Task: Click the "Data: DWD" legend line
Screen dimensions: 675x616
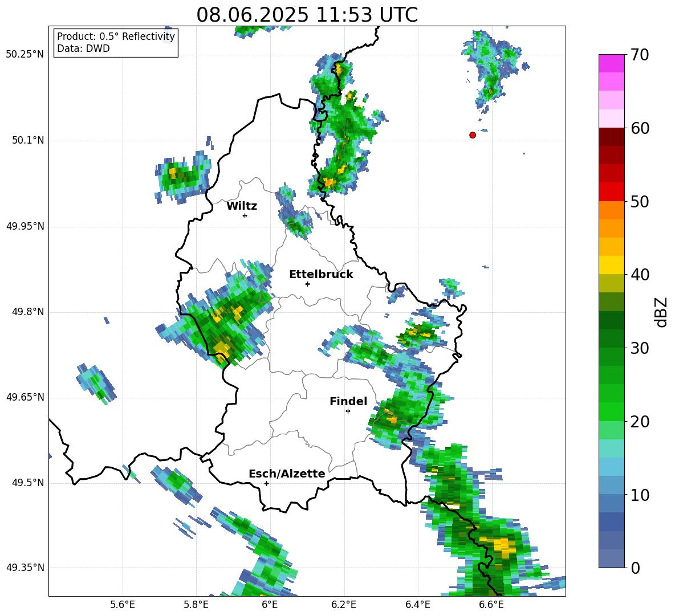Action: click(x=83, y=48)
